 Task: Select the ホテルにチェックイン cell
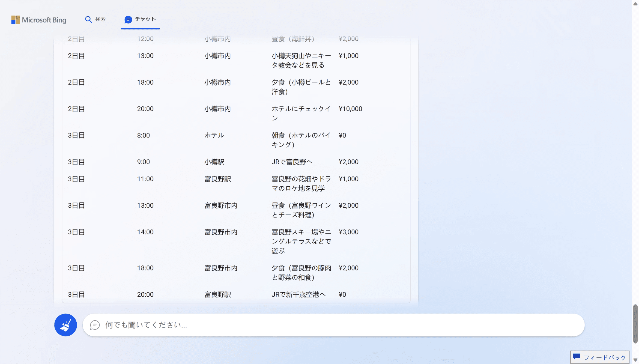301,114
